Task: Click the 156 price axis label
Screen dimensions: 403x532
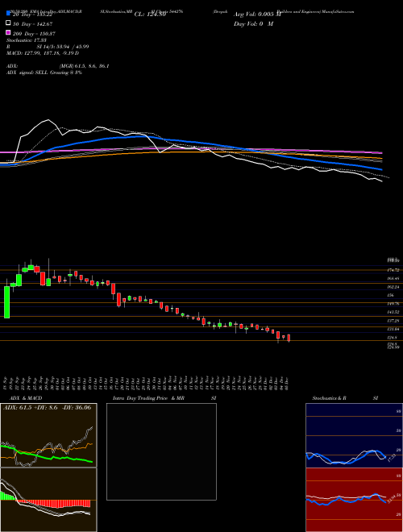Action: coord(390,295)
